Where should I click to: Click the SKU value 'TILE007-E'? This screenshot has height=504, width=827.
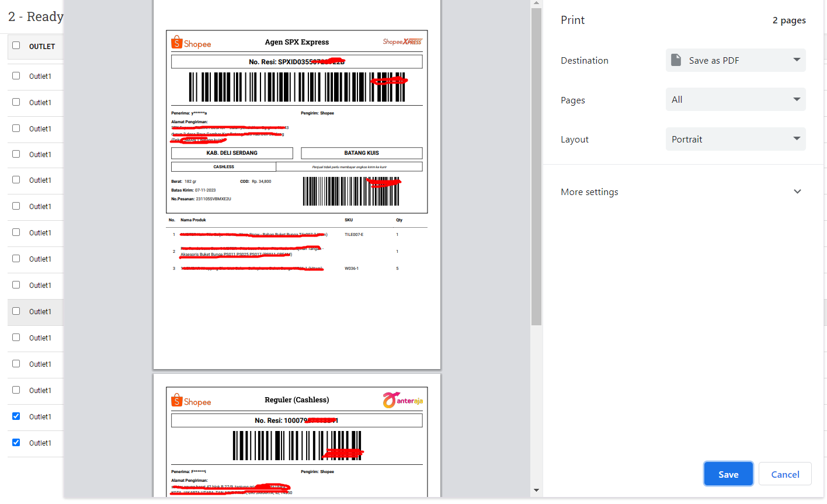click(354, 235)
